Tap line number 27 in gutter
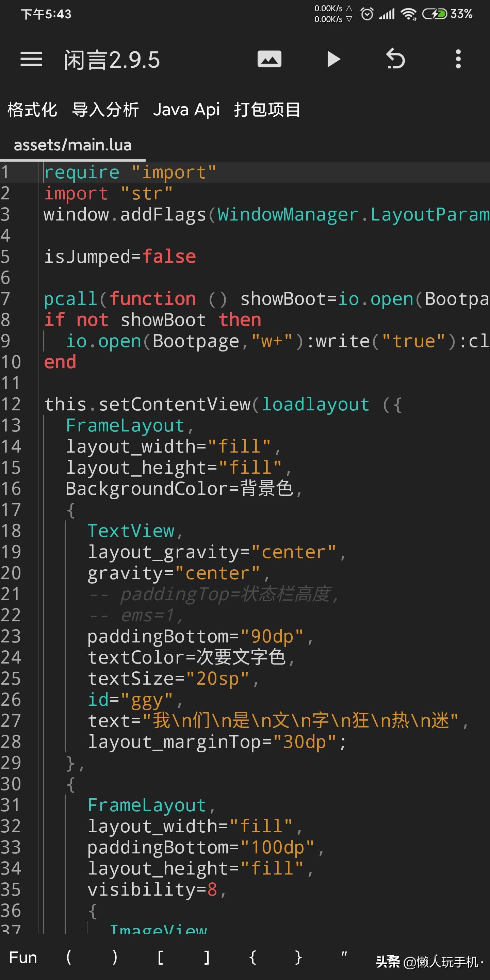 tap(11, 721)
